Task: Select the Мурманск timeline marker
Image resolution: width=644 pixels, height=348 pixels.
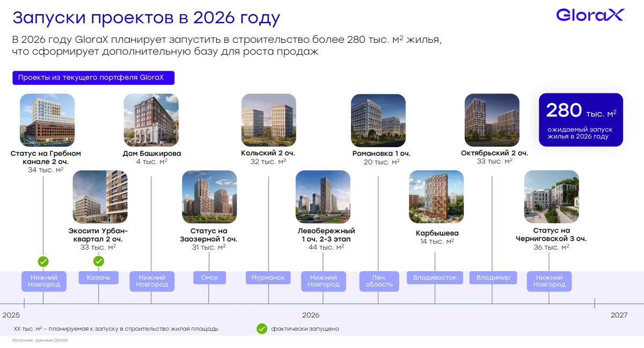Action: (268, 278)
